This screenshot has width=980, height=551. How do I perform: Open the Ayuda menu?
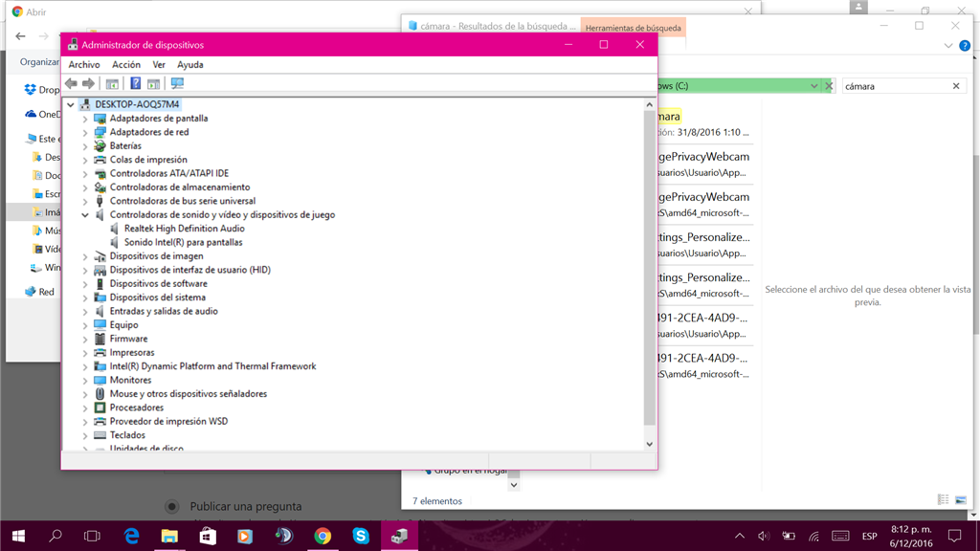click(x=190, y=65)
